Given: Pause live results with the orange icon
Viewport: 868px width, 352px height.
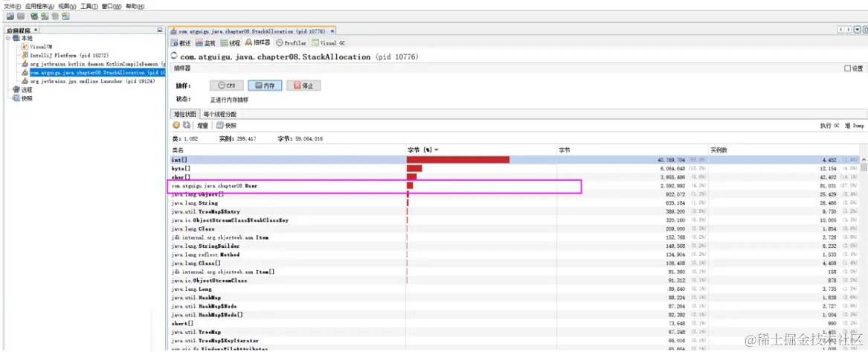Looking at the screenshot, I should [x=177, y=126].
